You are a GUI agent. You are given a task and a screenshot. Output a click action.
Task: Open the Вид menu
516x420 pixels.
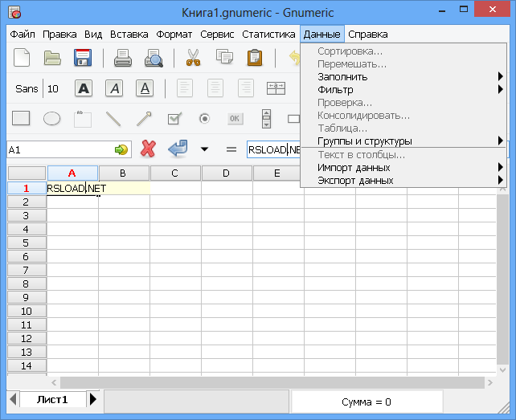93,35
